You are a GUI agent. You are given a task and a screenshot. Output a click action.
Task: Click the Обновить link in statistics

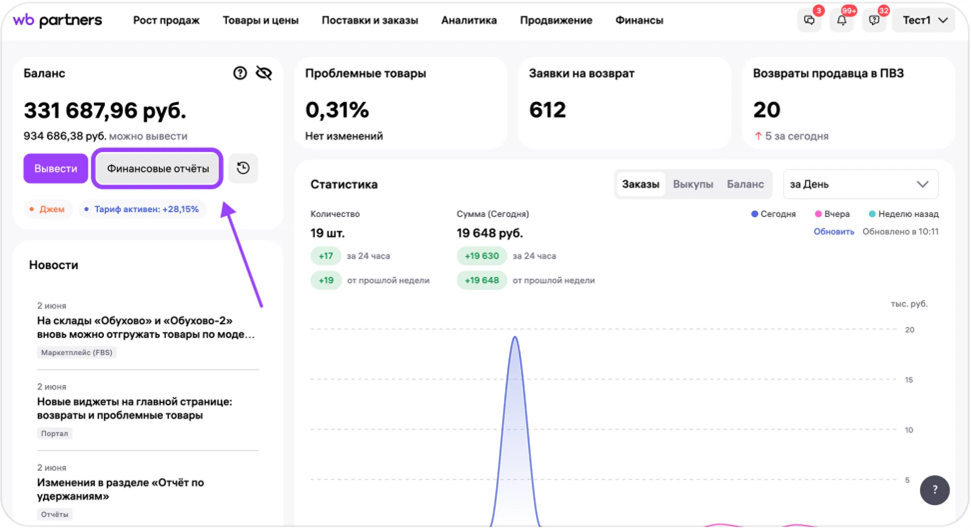[833, 231]
